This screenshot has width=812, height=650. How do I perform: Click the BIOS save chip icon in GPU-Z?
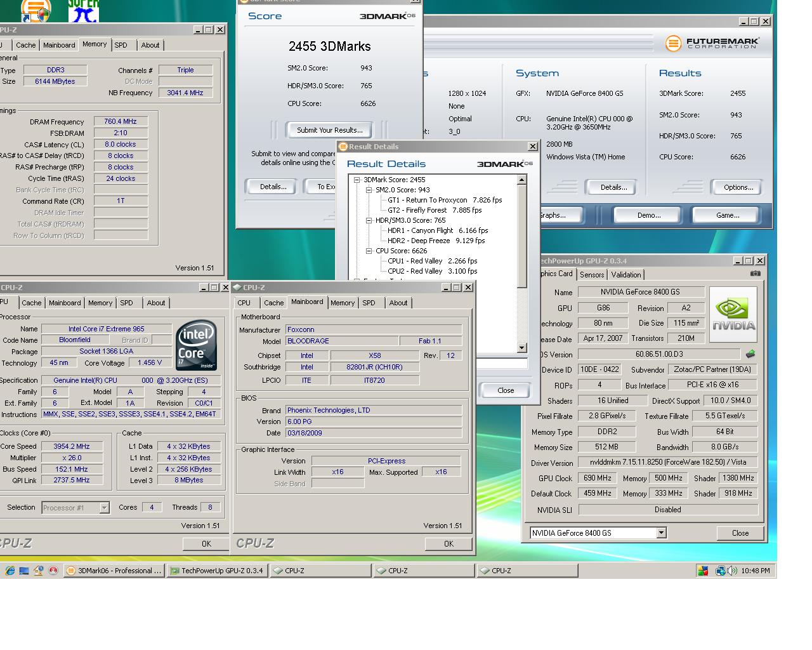pos(750,354)
